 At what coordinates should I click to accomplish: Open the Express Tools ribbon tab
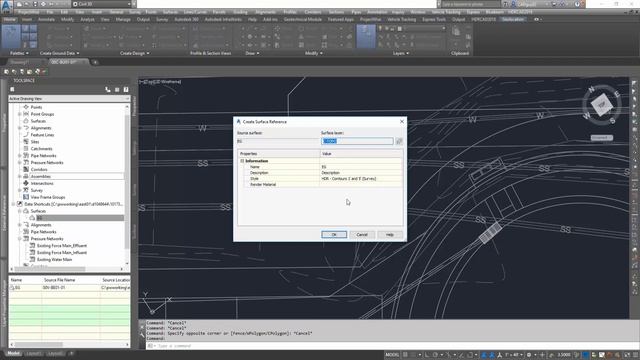(434, 19)
